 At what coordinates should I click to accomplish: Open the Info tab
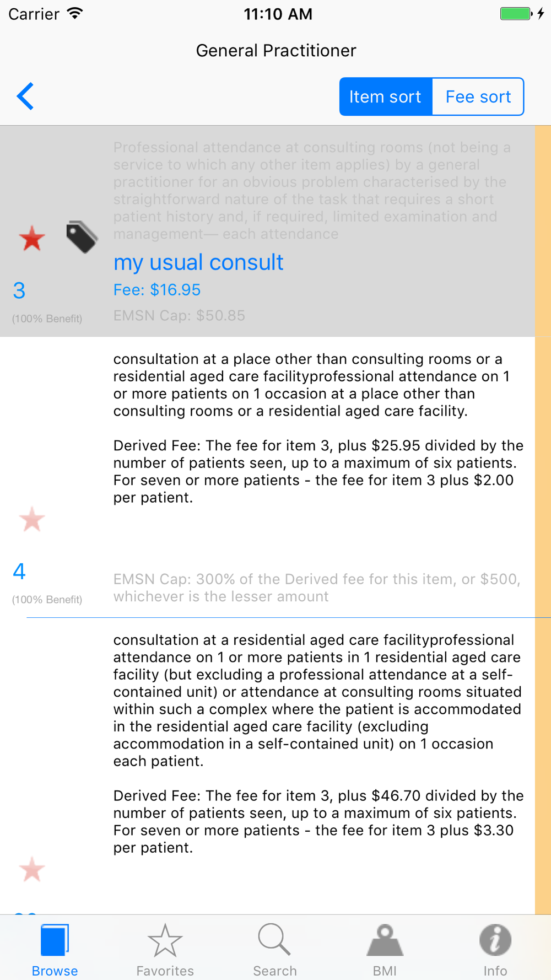495,949
